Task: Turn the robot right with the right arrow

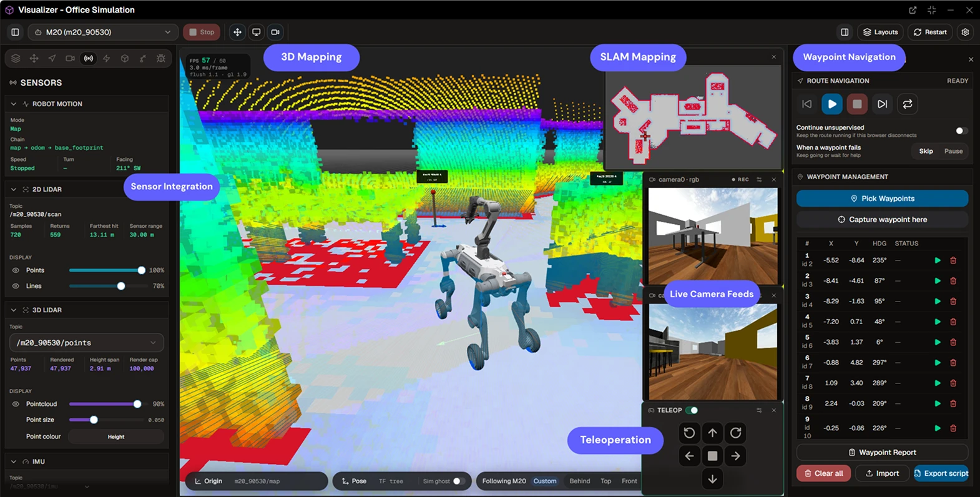Action: click(735, 456)
